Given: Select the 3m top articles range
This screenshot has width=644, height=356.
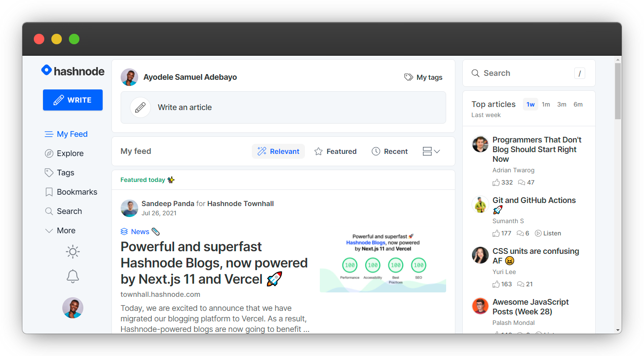Looking at the screenshot, I should 562,104.
